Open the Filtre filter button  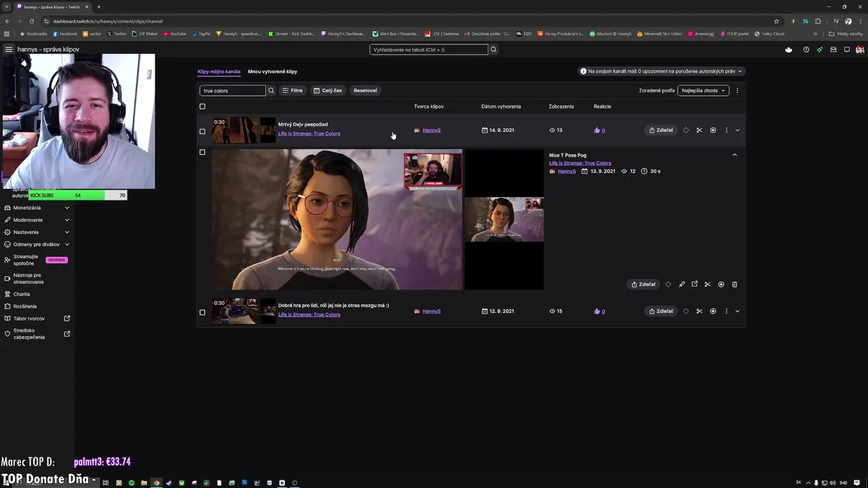coord(293,90)
